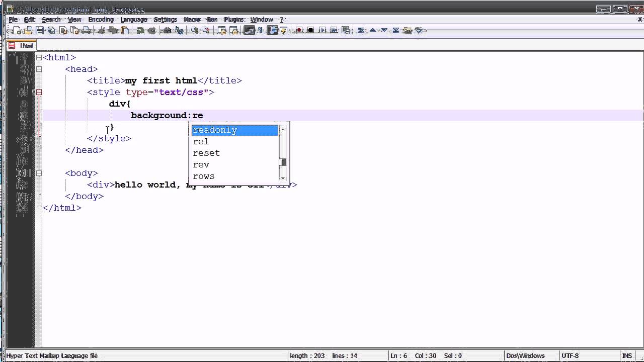Screen dimensions: 644x362
Task: Toggle the word wrap toolbar button
Action: 249,31
